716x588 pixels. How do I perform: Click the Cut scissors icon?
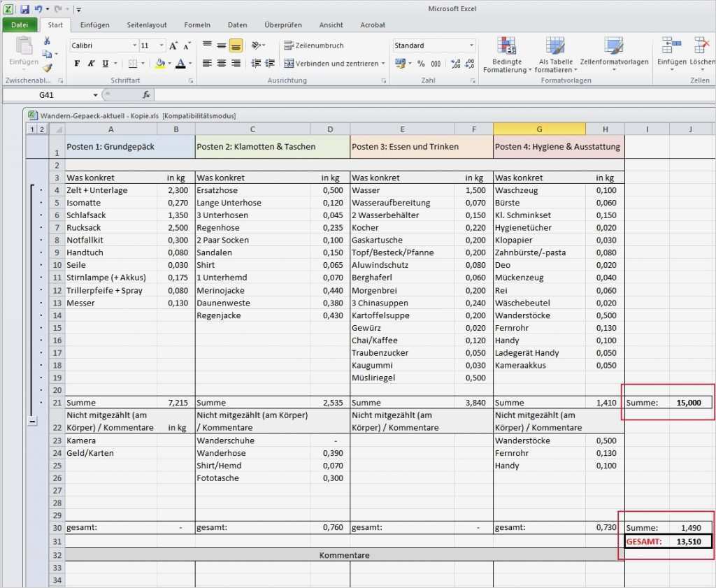tap(47, 41)
